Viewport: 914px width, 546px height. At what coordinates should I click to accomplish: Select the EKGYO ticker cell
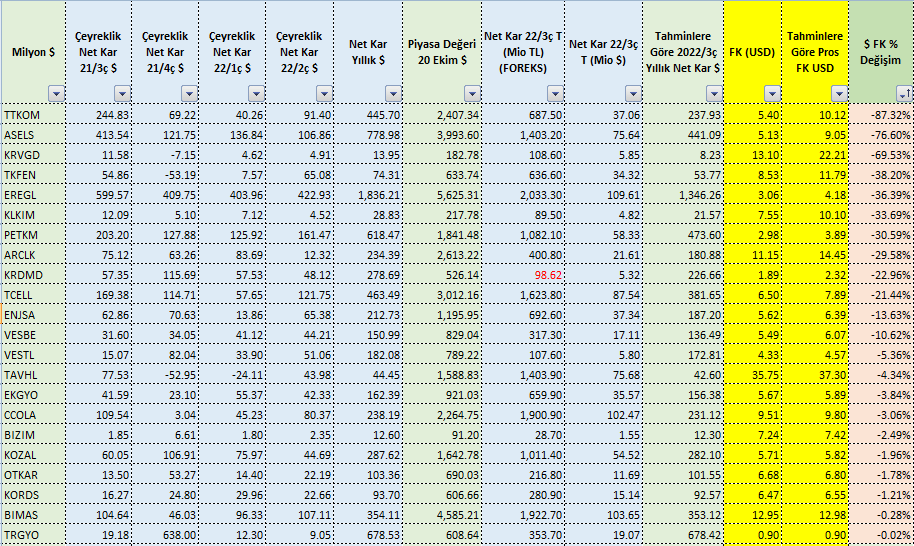click(33, 395)
